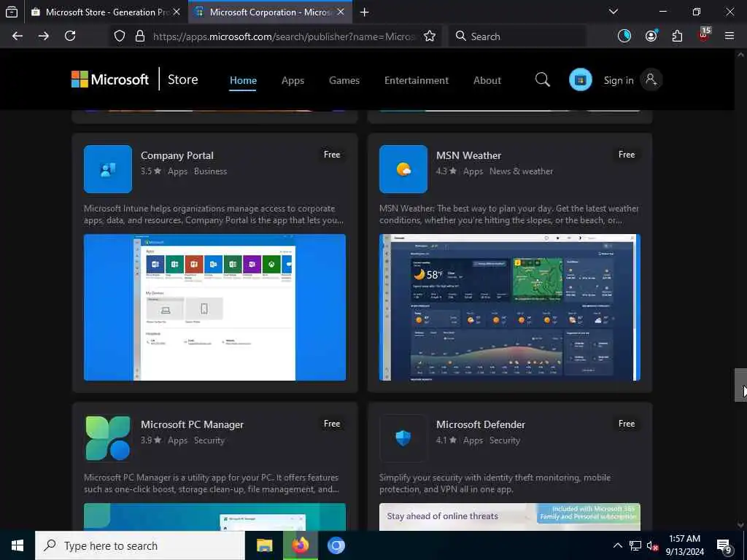Screen dimensions: 747x560
Task: Close the Microsoft Corporation tab
Action: (341, 12)
